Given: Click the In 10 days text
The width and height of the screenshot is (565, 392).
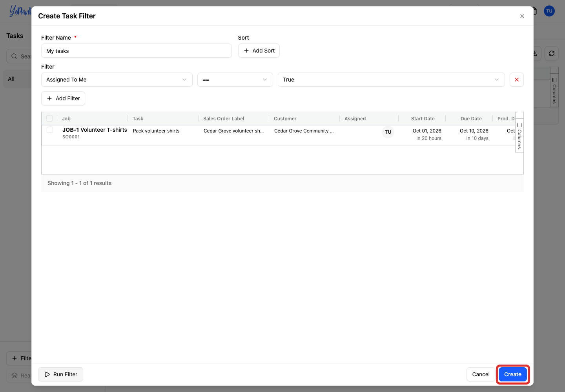Looking at the screenshot, I should tap(477, 138).
